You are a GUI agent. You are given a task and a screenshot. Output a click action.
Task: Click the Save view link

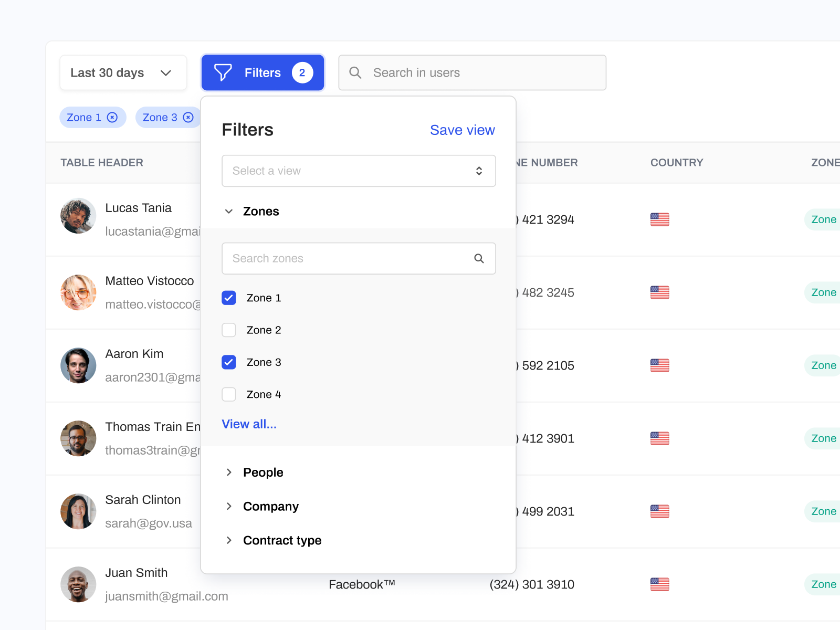(463, 130)
